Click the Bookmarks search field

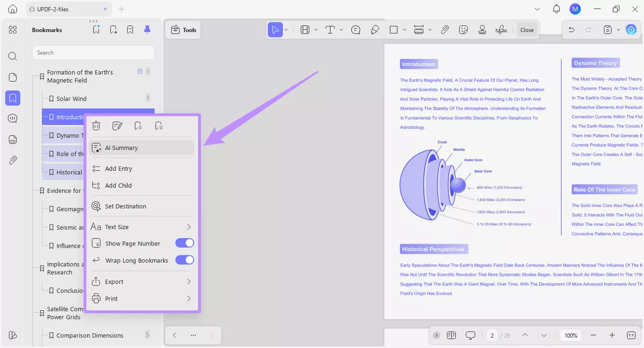tap(93, 52)
